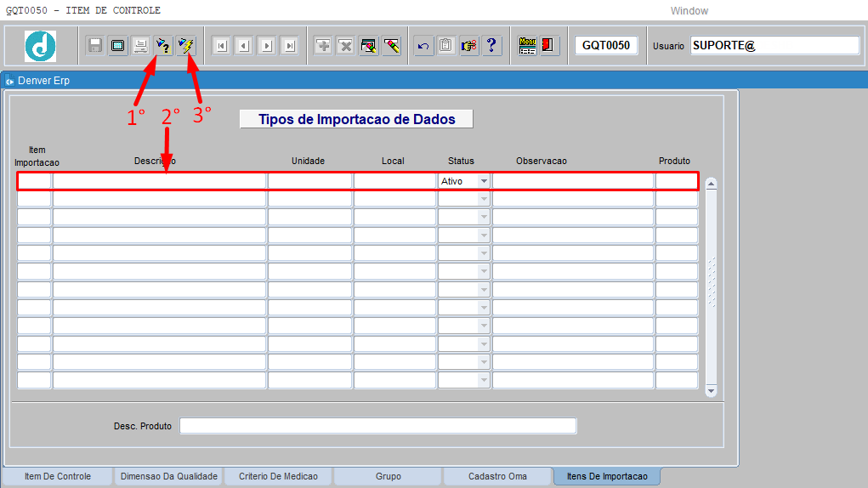Go to the next record
868x488 pixels.
pos(267,46)
